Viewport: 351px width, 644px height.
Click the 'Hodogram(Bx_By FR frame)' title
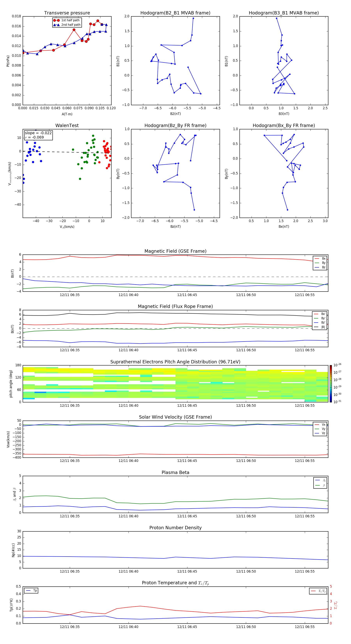click(284, 125)
